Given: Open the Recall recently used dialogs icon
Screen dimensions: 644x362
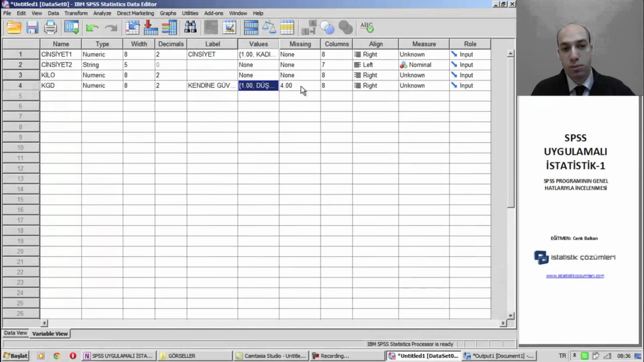Looking at the screenshot, I should click(x=71, y=27).
